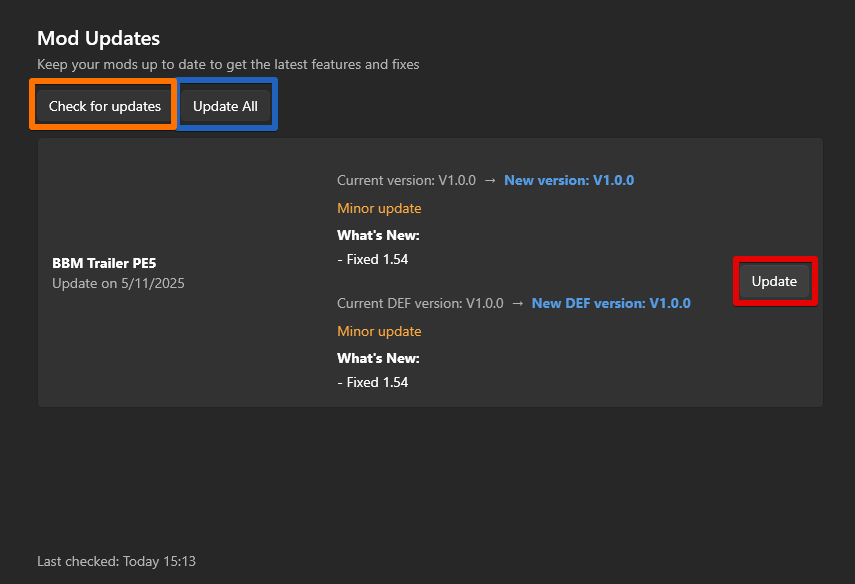Screen dimensions: 855x584
Task: Click the Minor update label under DEF version
Action: (379, 331)
